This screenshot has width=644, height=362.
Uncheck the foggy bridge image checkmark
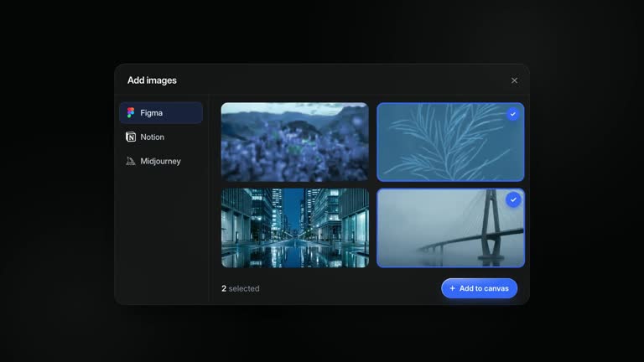click(513, 200)
